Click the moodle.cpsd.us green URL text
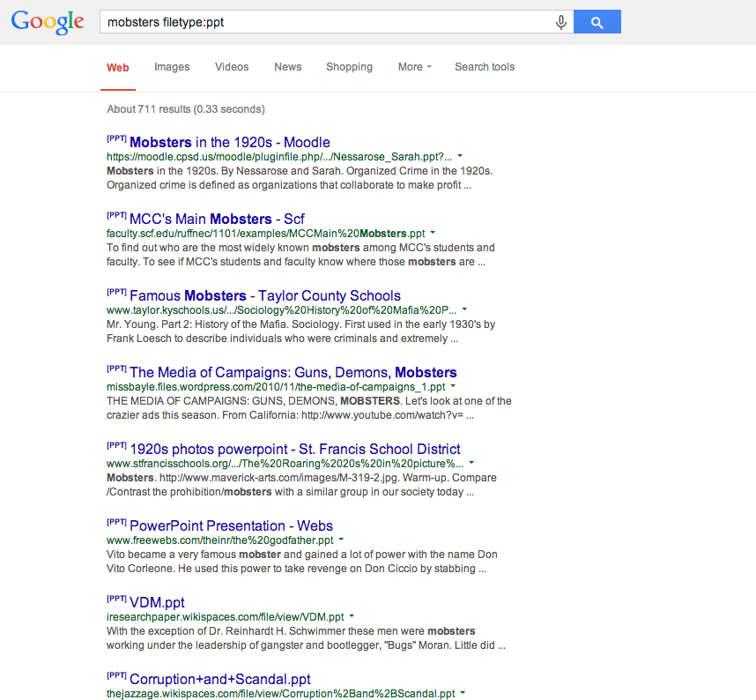Screen dimensions: 756x700 tap(279, 157)
